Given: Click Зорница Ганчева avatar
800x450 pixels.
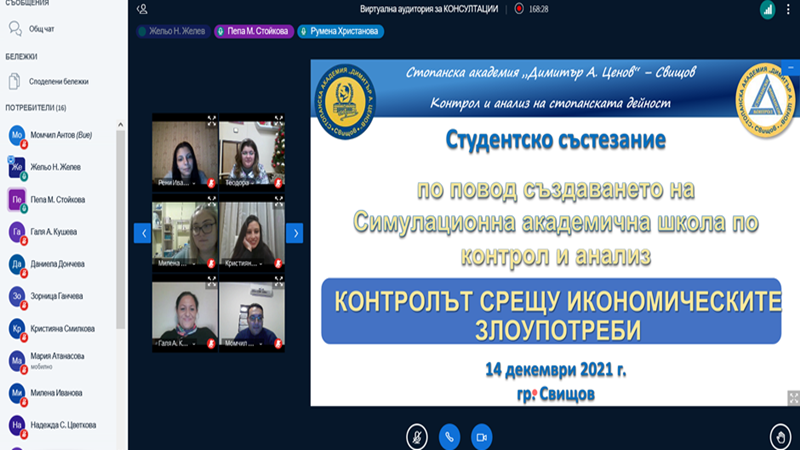Looking at the screenshot, I should click(17, 296).
